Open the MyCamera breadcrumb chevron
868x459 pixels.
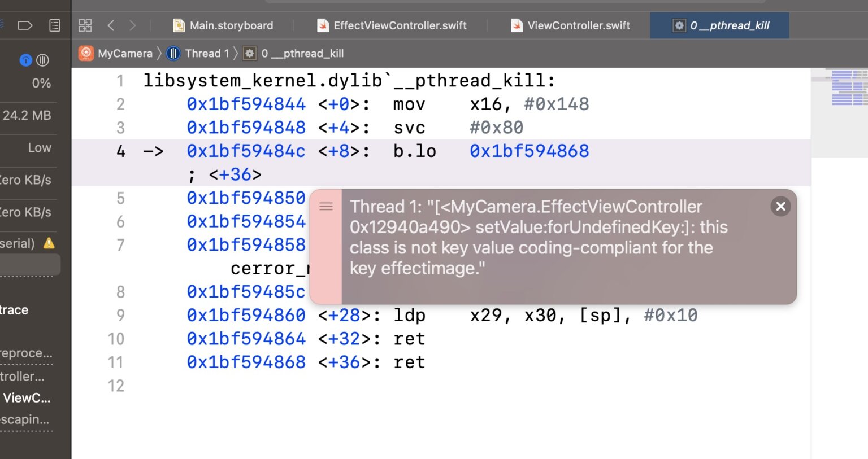point(158,53)
